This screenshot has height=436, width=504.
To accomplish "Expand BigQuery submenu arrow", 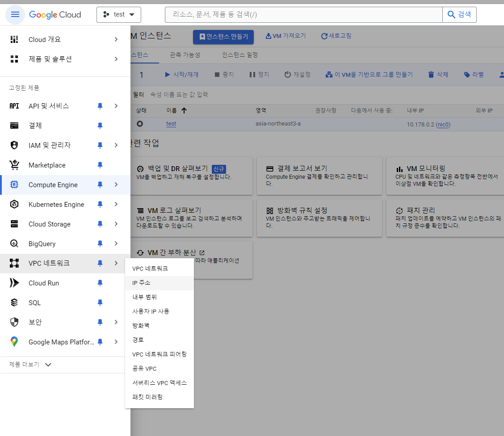I will tap(116, 243).
